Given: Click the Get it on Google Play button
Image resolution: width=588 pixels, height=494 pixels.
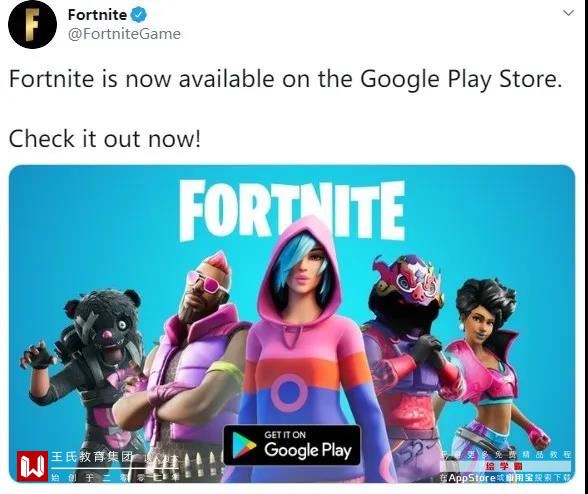Looking at the screenshot, I should 292,445.
